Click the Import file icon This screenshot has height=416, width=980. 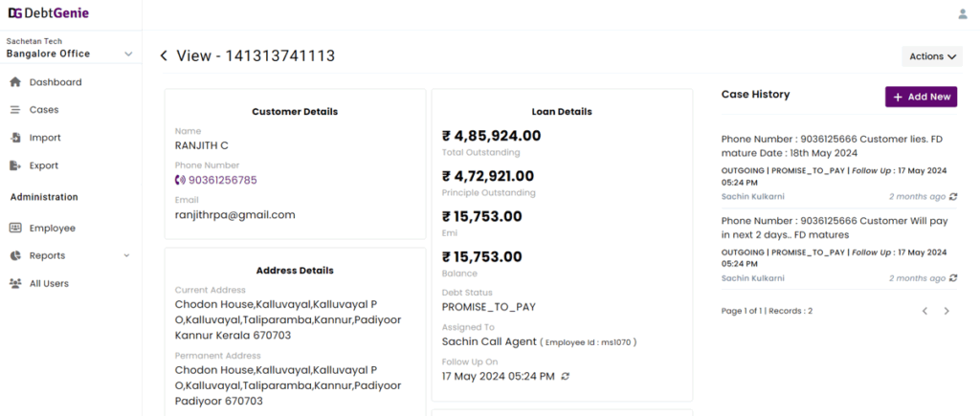coord(15,138)
